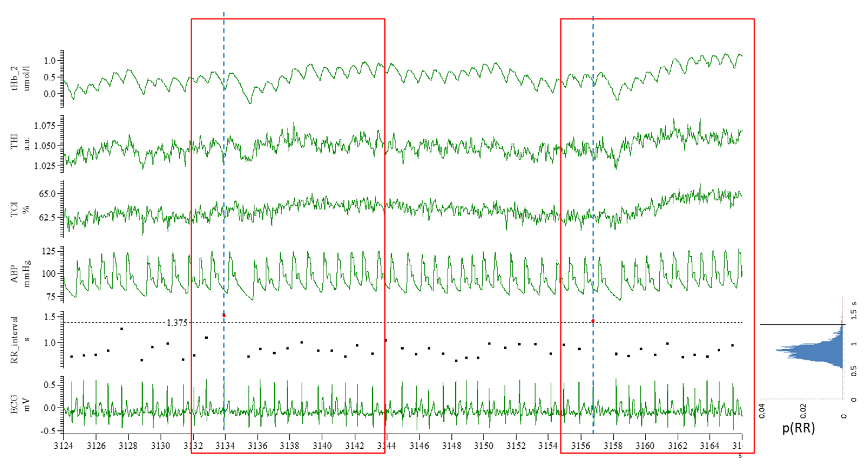Viewport: 868px width, 465px height.
Task: Click the 3142 tick on time axis
Action: (x=354, y=446)
